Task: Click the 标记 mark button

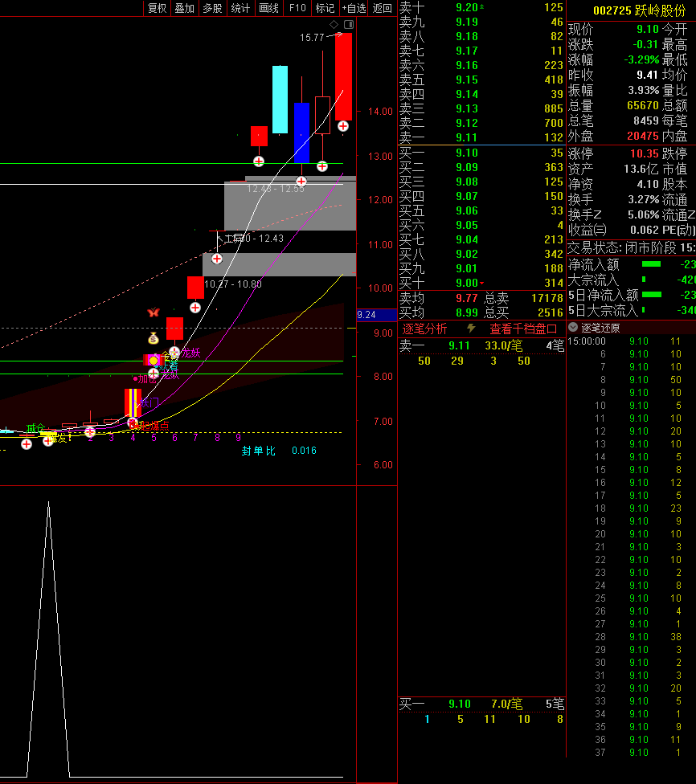Action: (325, 8)
